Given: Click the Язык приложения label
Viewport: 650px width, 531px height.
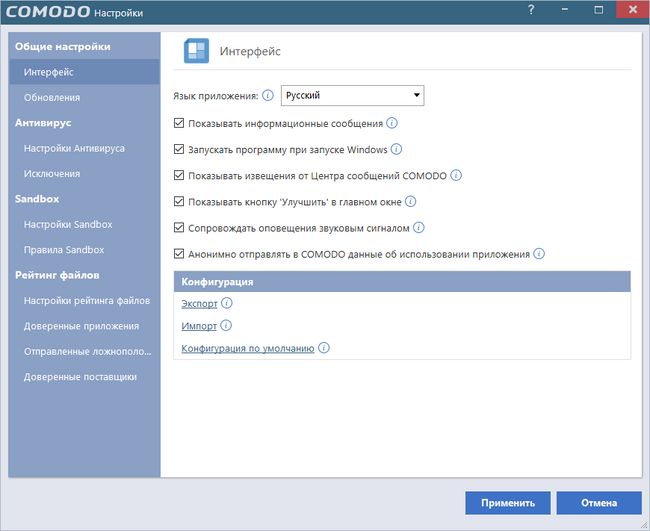Looking at the screenshot, I should pos(216,96).
